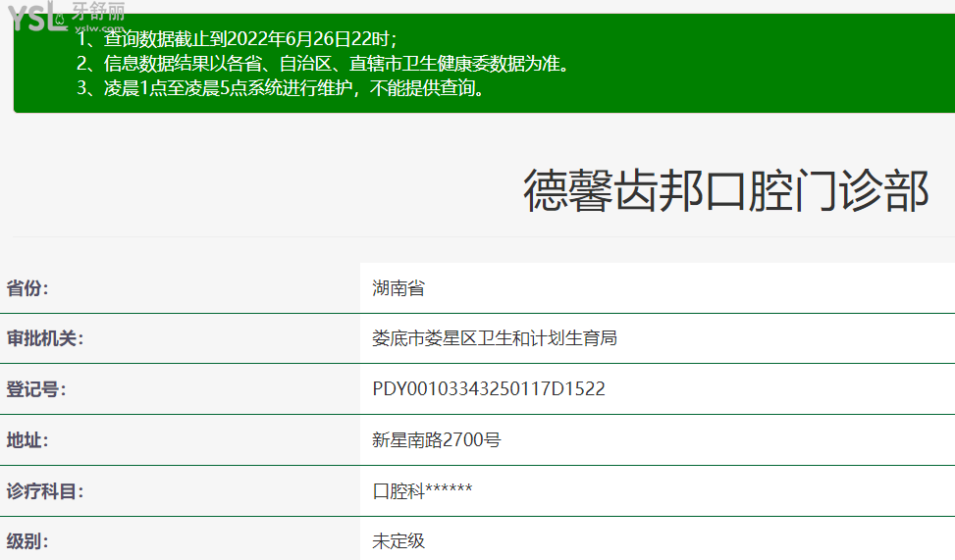Click the yslw.com watermark URL

97,28
